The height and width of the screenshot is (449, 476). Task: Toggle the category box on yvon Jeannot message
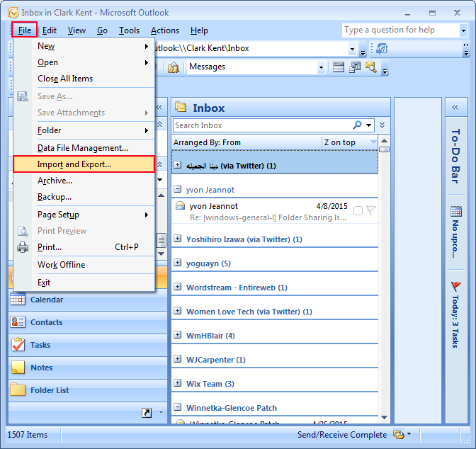click(x=358, y=210)
